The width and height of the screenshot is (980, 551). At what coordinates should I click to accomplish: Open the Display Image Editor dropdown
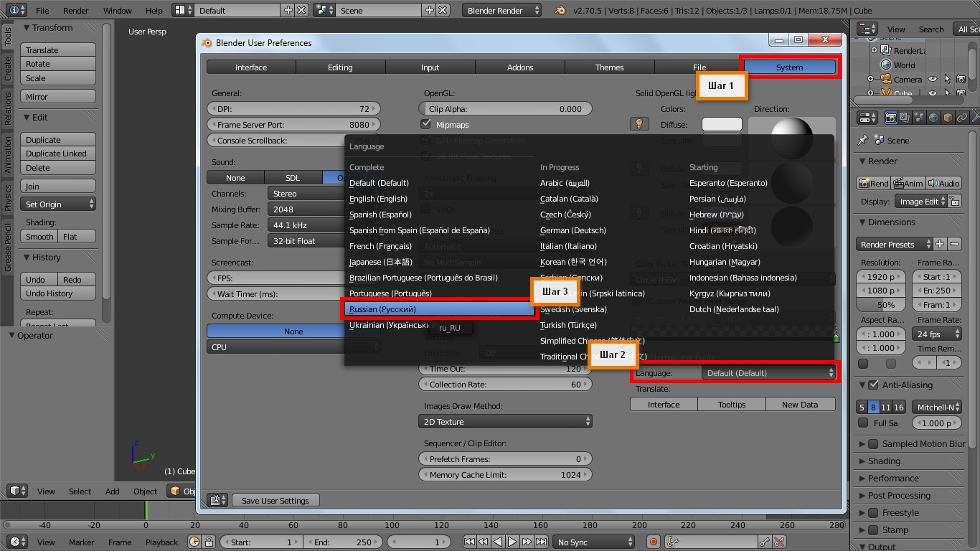click(920, 202)
